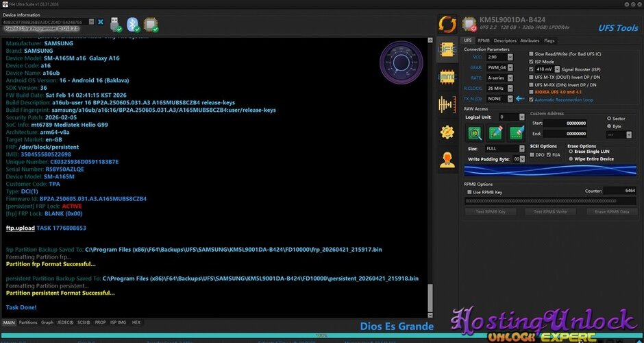Open the waveform analyzer sidebar icon
The image size is (644, 343).
click(447, 104)
